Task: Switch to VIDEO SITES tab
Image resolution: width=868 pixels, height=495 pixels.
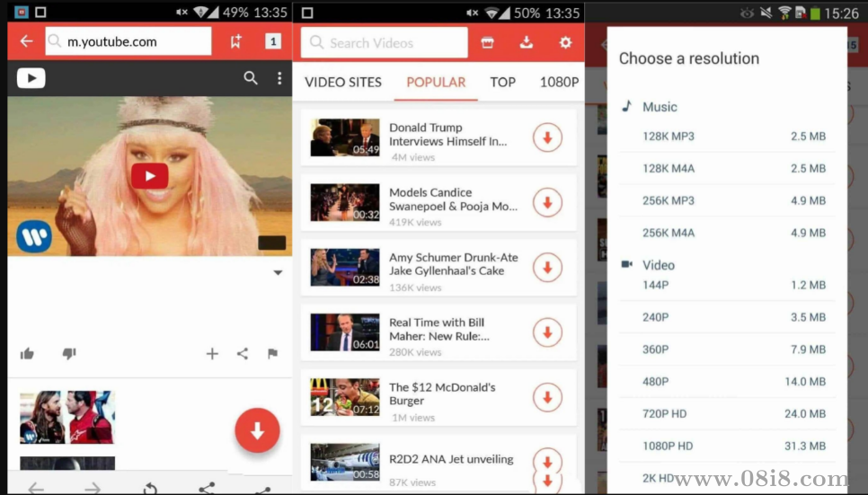Action: click(x=343, y=82)
